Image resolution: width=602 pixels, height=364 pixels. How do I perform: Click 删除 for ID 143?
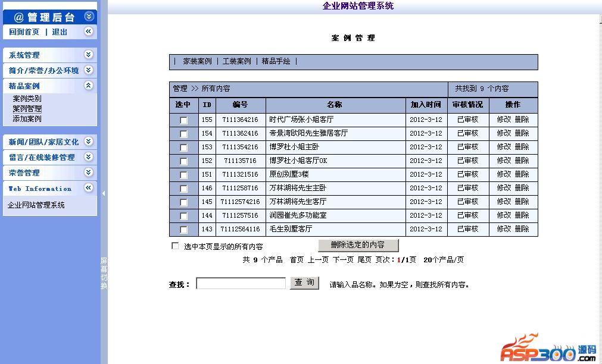tap(522, 229)
